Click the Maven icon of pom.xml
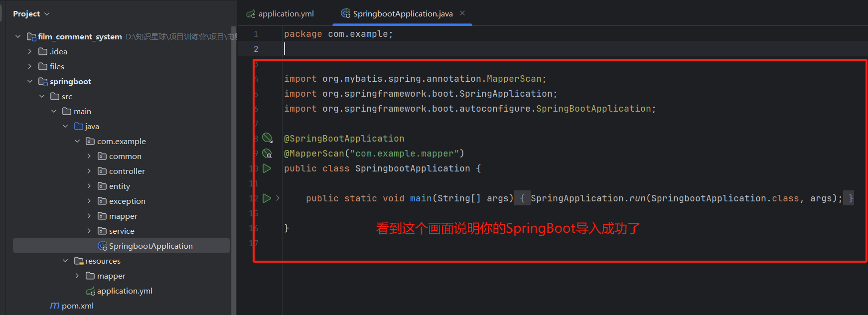Image resolution: width=868 pixels, height=315 pixels. point(55,306)
